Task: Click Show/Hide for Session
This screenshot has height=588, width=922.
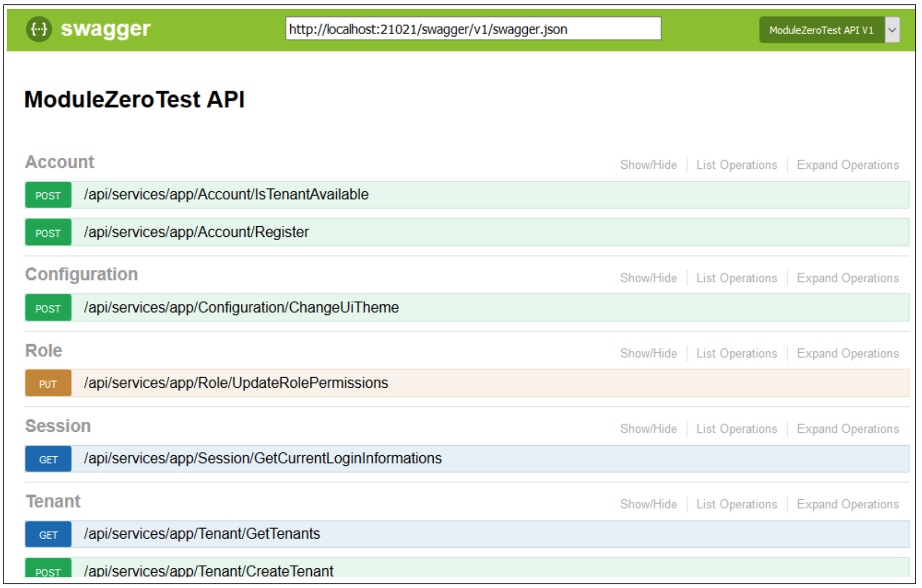Action: 648,429
